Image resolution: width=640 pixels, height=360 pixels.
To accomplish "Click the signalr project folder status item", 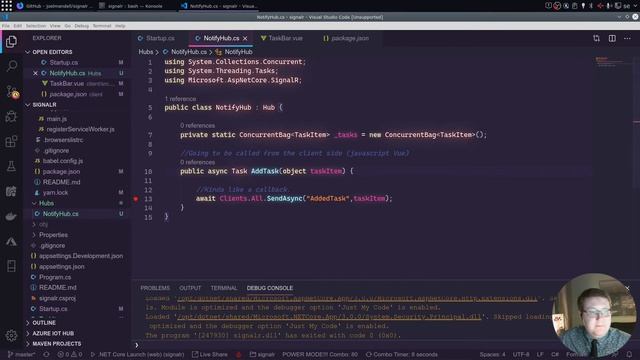I will (x=262, y=354).
